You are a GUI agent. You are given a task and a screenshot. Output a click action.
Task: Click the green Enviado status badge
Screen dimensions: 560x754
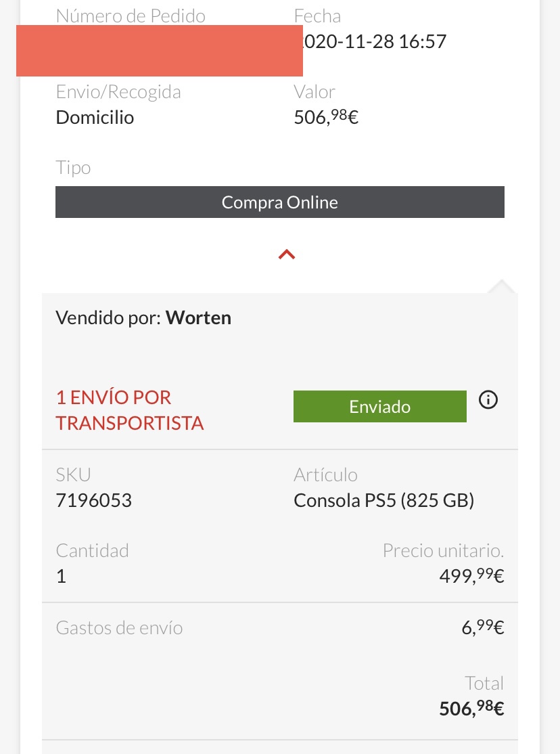(x=379, y=407)
